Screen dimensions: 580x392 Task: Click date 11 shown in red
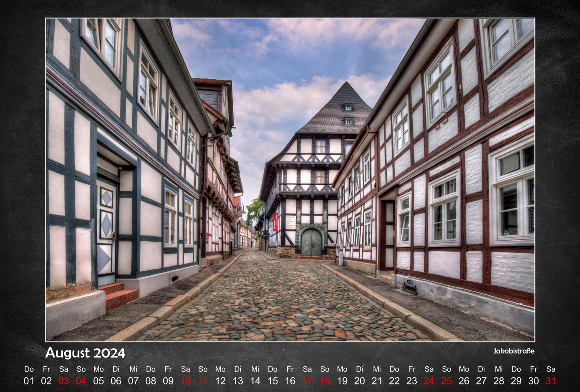coord(203,381)
